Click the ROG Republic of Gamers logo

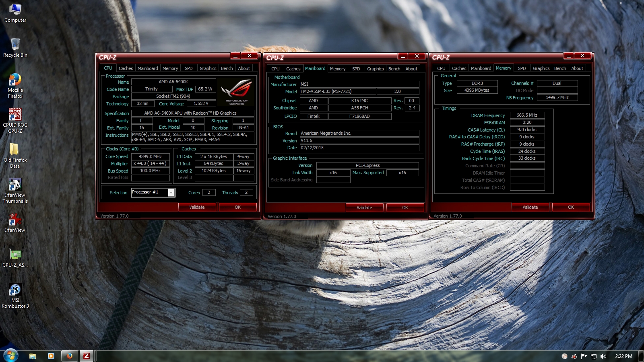(237, 92)
